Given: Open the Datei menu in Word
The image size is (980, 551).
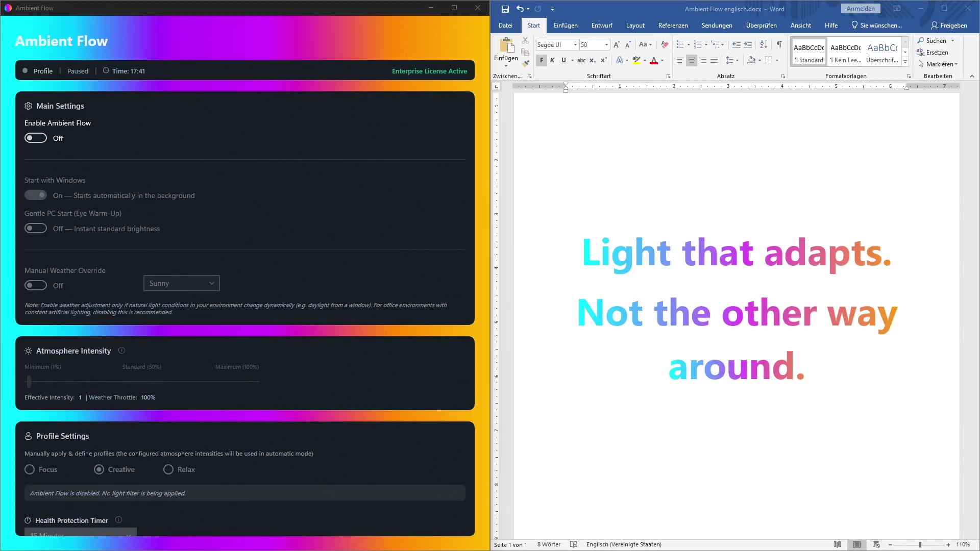Looking at the screenshot, I should pos(505,26).
